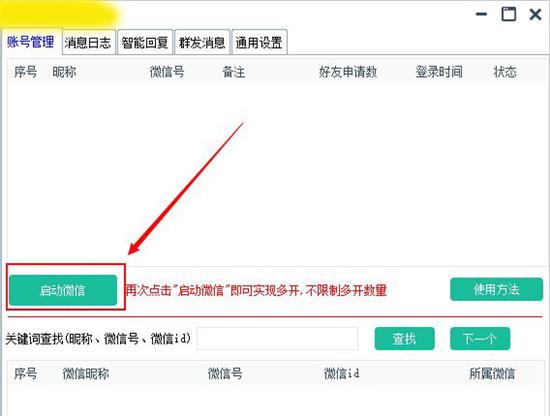The width and height of the screenshot is (550, 416).
Task: Click the 微信号 header in search results table
Action: tap(225, 374)
